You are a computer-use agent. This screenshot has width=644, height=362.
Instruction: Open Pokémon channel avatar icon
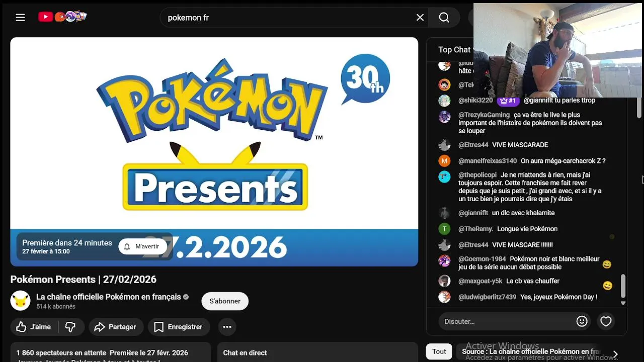pos(21,301)
